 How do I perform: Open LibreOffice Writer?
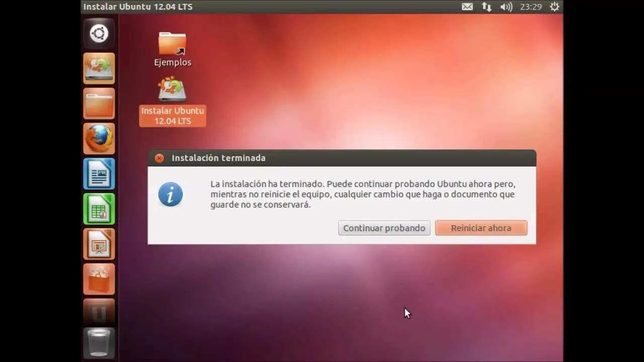tap(99, 174)
